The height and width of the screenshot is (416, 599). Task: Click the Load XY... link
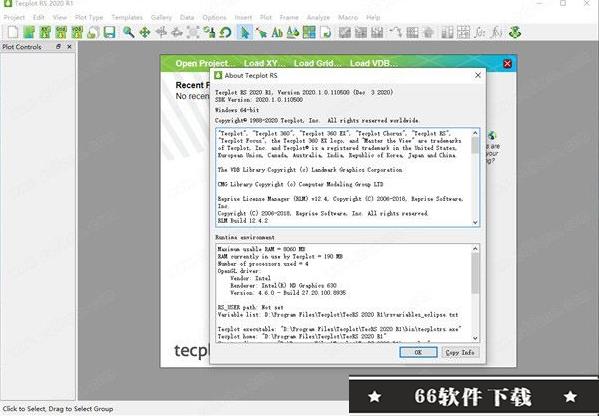click(264, 63)
